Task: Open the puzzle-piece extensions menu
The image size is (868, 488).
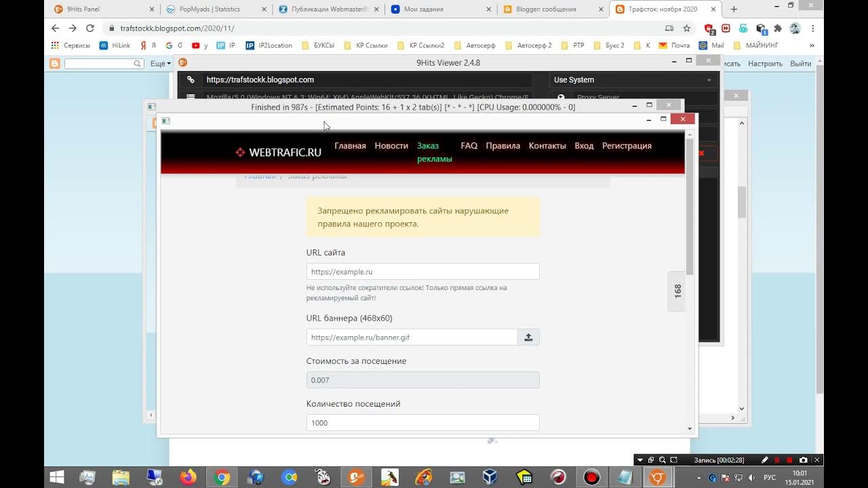Action: pyautogui.click(x=778, y=28)
